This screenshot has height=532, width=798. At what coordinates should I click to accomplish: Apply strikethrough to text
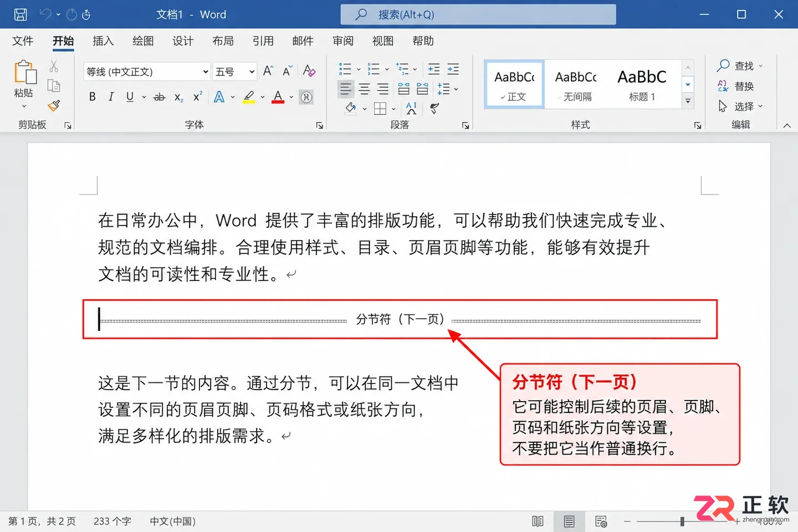tap(160, 98)
